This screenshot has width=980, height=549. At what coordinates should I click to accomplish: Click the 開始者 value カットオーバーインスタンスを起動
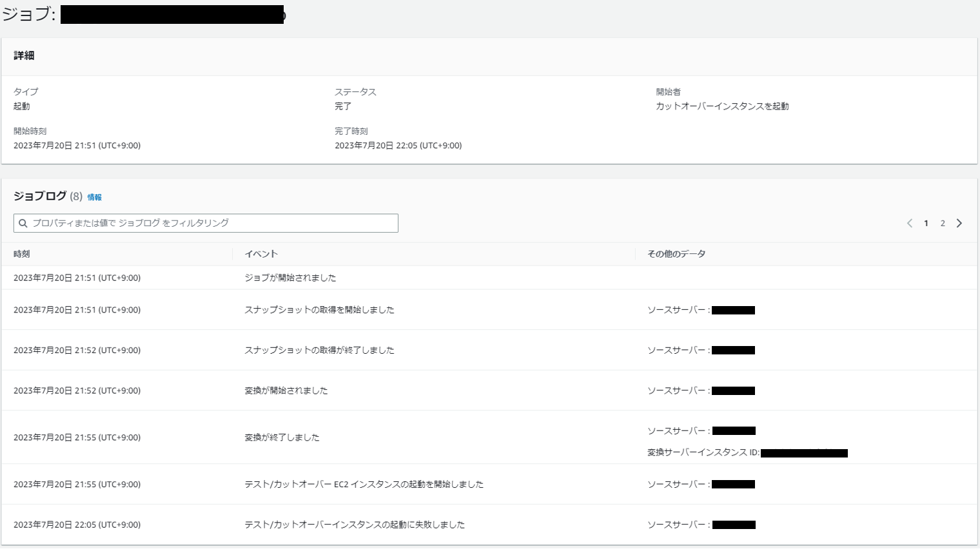(722, 106)
